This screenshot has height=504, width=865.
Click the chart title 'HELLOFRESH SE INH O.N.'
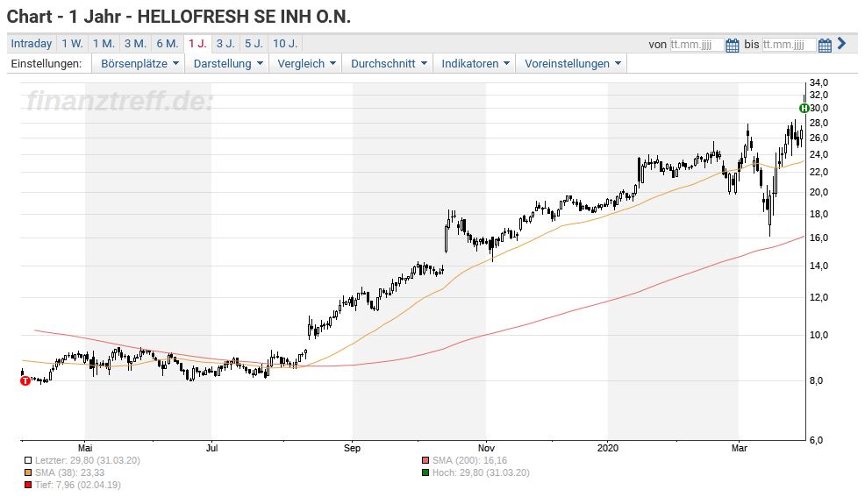tap(244, 17)
